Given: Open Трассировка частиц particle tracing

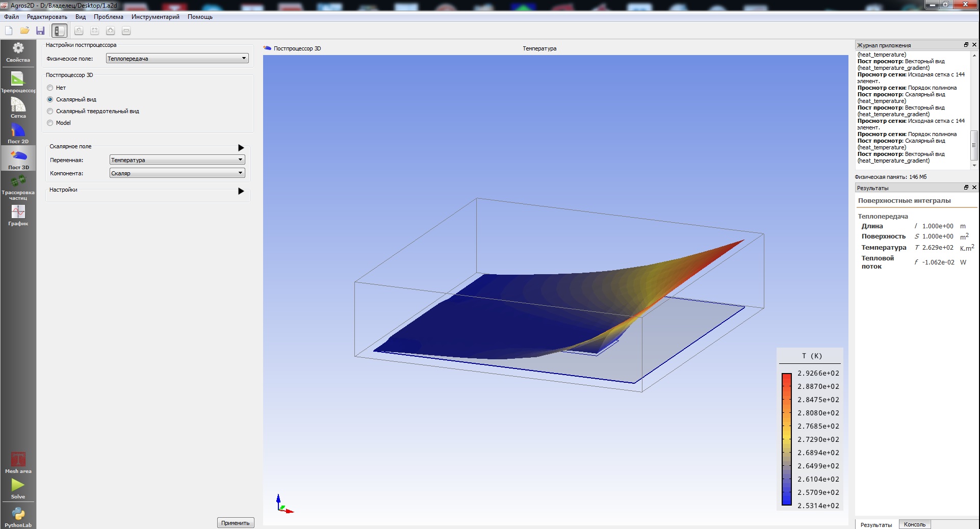Looking at the screenshot, I should [18, 187].
